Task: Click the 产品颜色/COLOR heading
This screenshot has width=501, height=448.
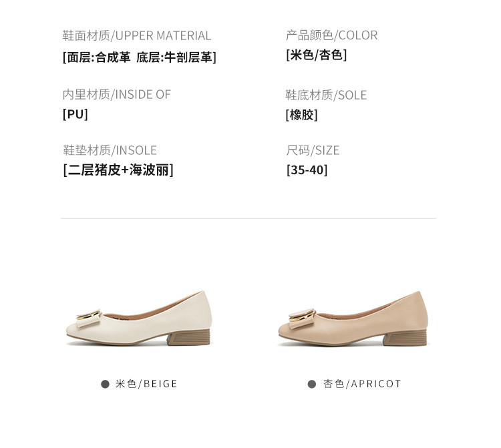Action: (x=331, y=35)
